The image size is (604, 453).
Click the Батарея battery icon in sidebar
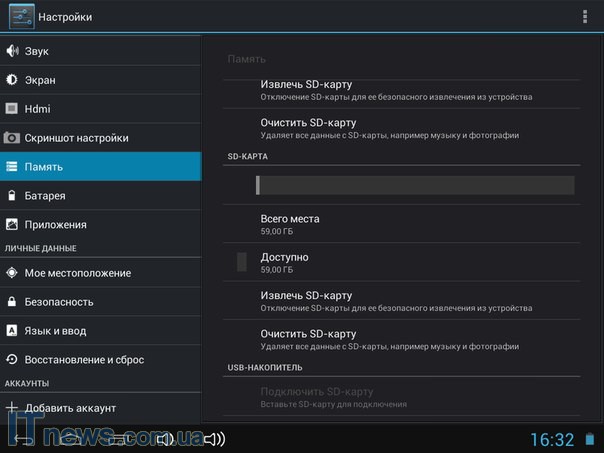[x=12, y=196]
